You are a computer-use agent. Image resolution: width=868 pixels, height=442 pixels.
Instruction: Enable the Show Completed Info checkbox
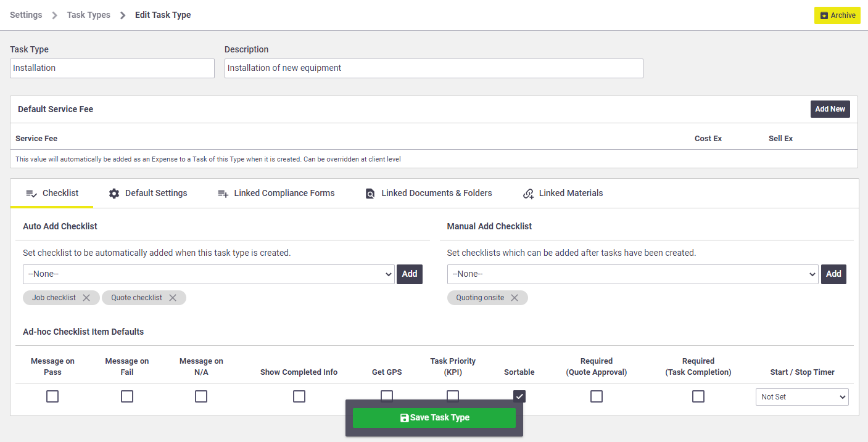(299, 396)
